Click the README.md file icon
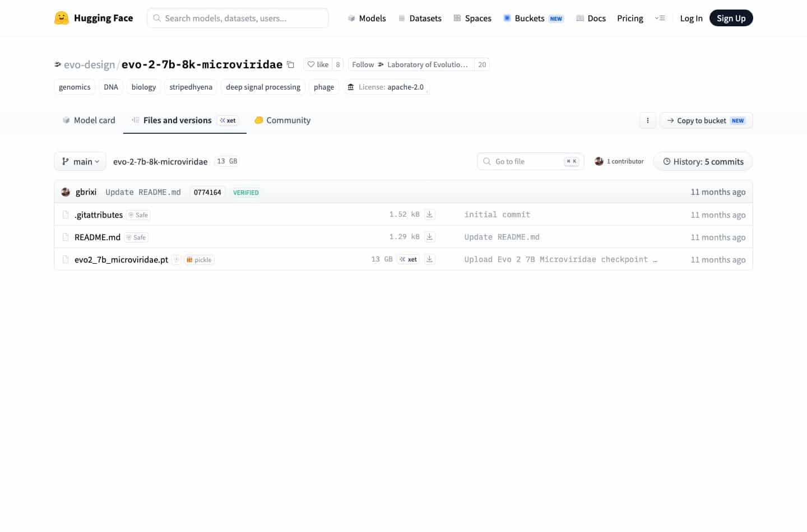The image size is (807, 532). point(66,237)
